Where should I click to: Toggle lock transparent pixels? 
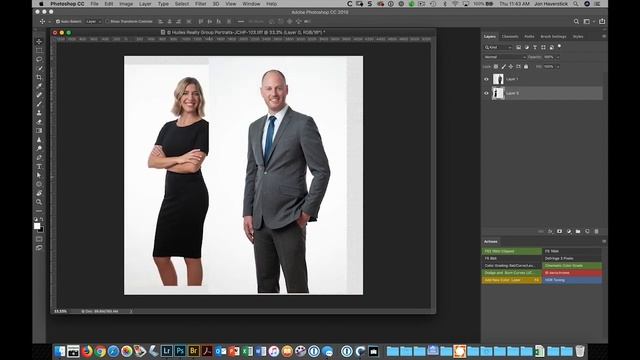pyautogui.click(x=496, y=67)
